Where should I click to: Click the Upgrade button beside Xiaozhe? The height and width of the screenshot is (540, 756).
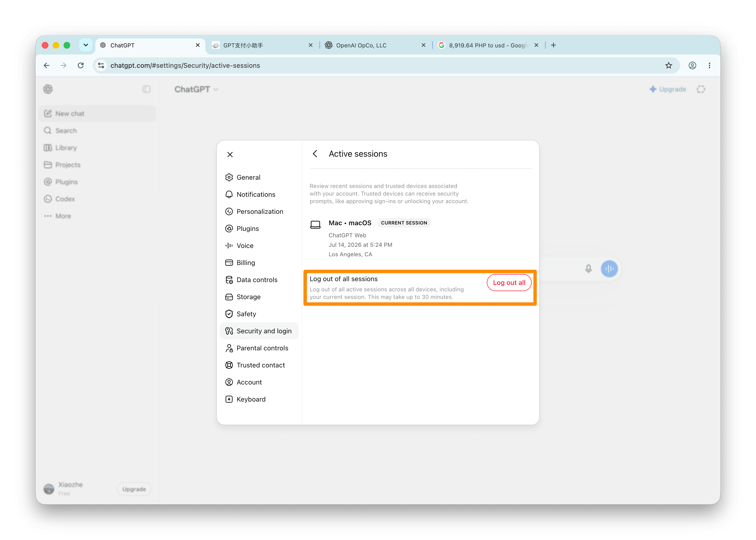point(134,489)
